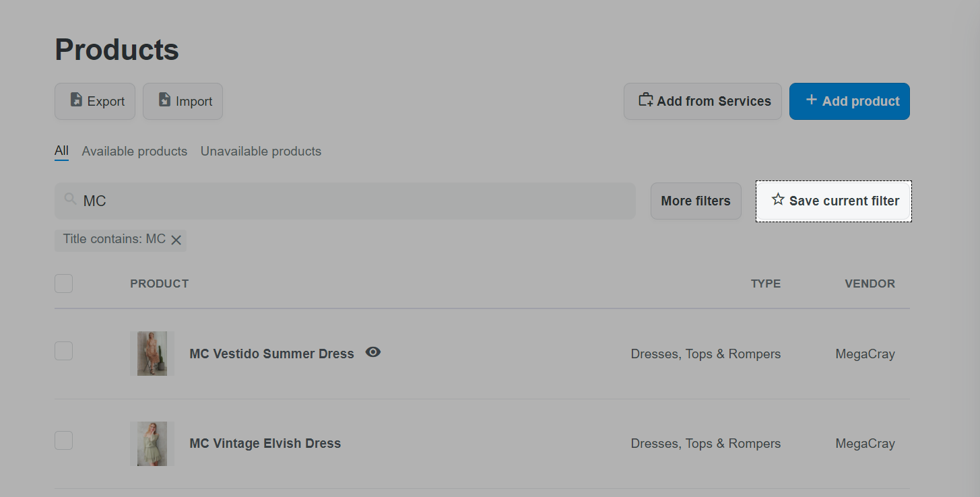Toggle the select-all products checkbox

pos(64,284)
